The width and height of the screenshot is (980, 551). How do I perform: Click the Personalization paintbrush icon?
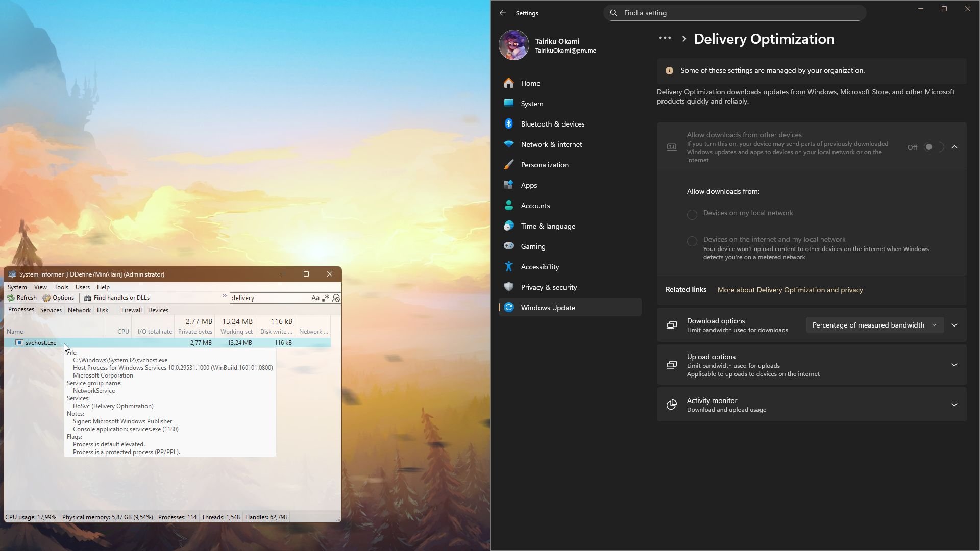click(x=509, y=165)
